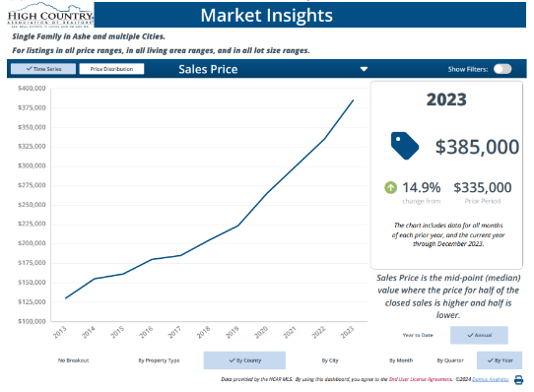This screenshot has height=392, width=534.
Task: Switch to Year to Date period
Action: (418, 335)
